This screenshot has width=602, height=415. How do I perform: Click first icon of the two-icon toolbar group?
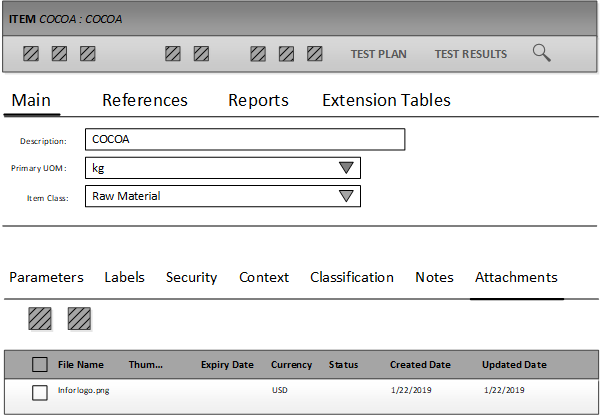(173, 54)
